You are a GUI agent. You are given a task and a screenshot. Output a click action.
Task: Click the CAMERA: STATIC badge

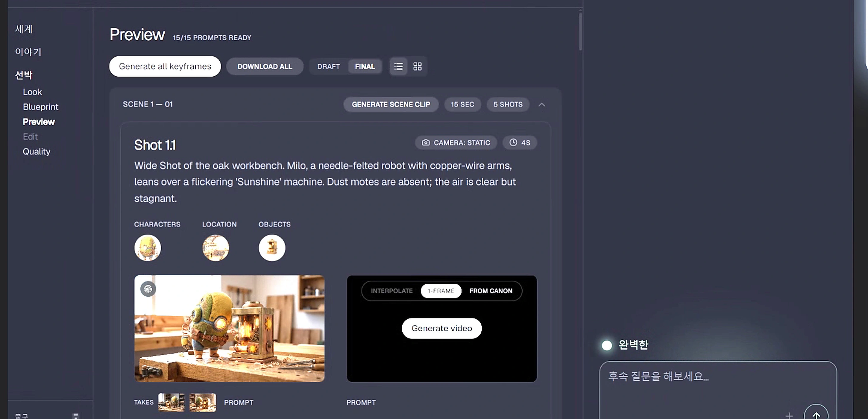click(x=456, y=142)
